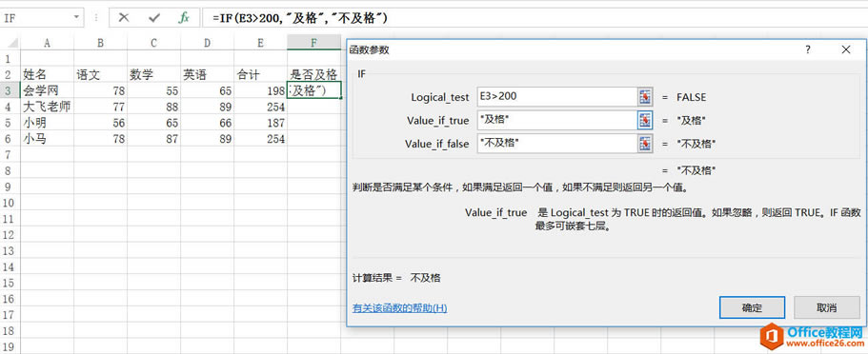Screen dimensions: 868x354
Task: Click Value_if_false range selector icon
Action: tap(645, 144)
